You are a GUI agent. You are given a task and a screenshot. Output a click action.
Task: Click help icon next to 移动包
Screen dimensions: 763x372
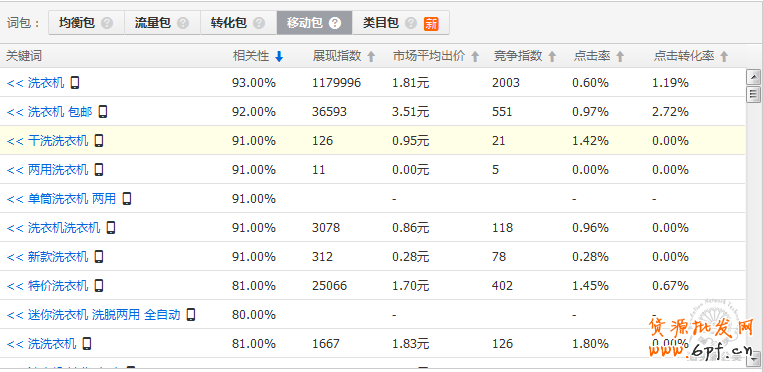335,23
